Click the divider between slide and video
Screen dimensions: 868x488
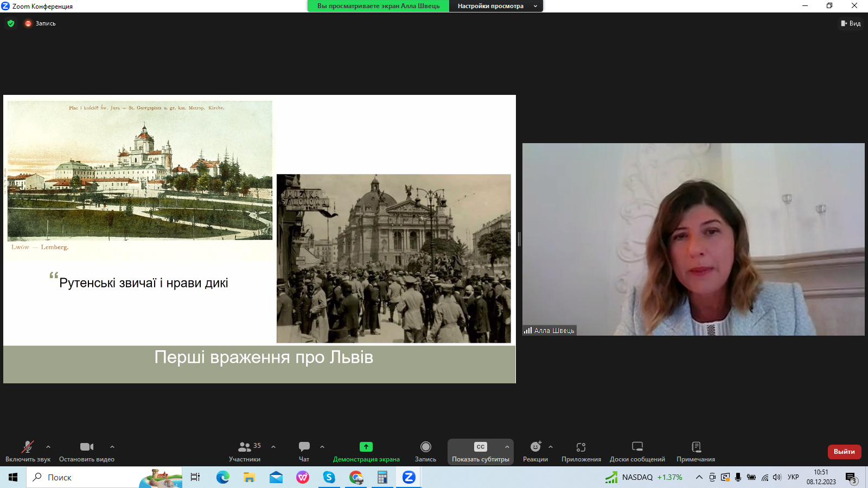[x=519, y=239]
